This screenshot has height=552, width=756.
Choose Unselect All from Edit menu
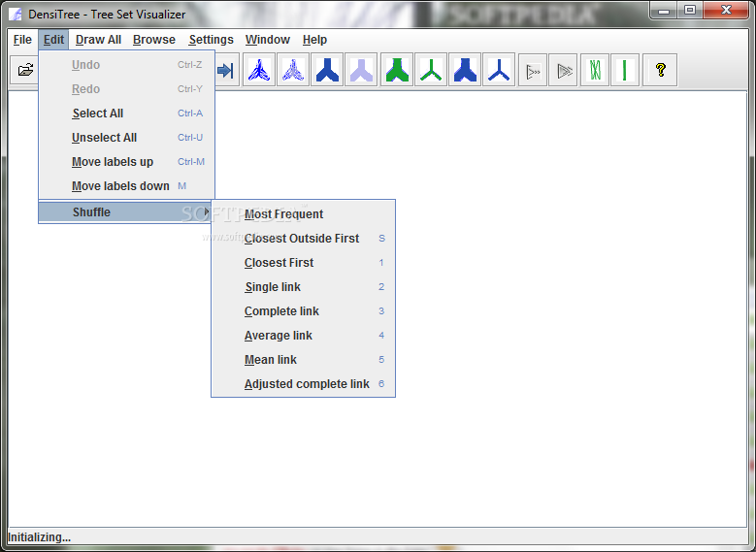pyautogui.click(x=127, y=138)
